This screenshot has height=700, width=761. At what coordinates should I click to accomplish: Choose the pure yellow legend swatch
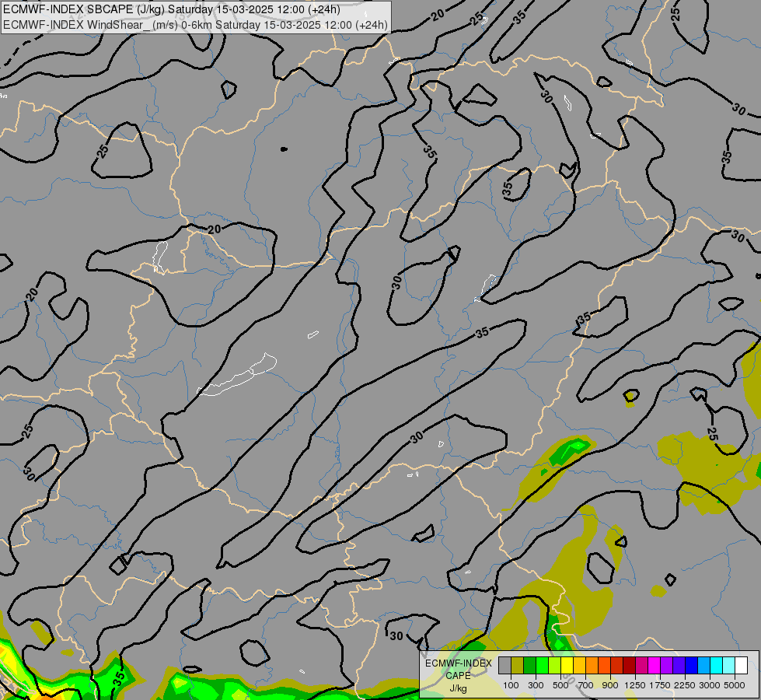pyautogui.click(x=567, y=666)
